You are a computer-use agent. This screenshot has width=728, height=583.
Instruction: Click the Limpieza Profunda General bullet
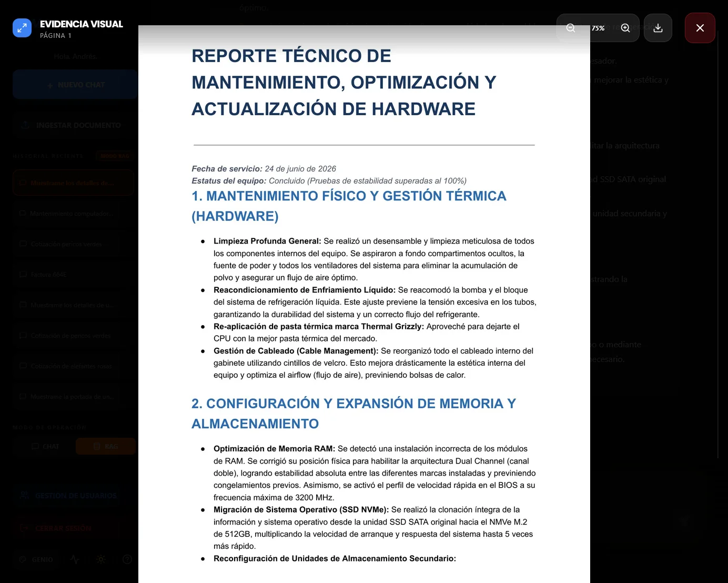tap(374, 259)
